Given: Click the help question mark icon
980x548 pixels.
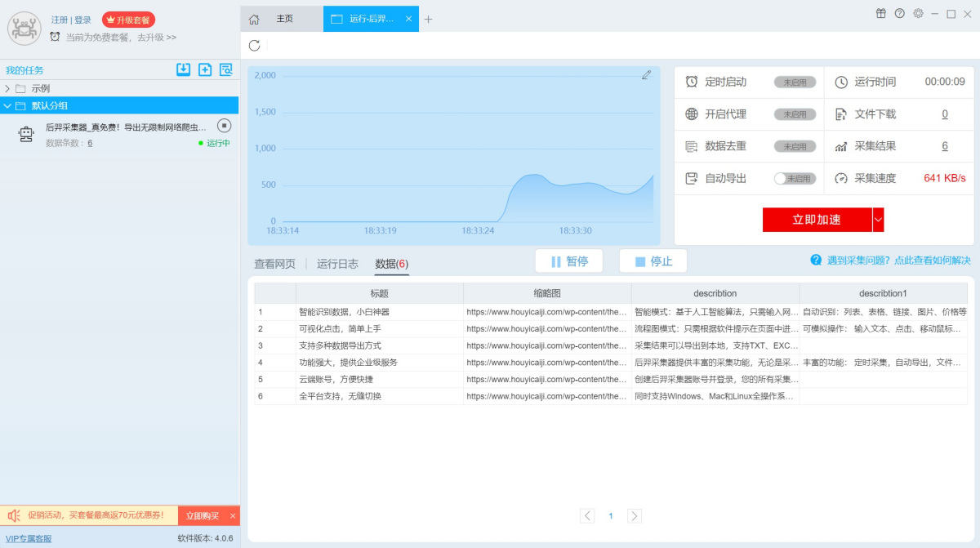Looking at the screenshot, I should tap(900, 14).
